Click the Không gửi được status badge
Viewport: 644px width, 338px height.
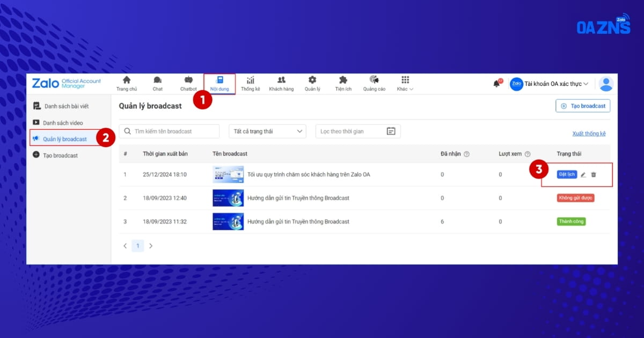tap(575, 198)
